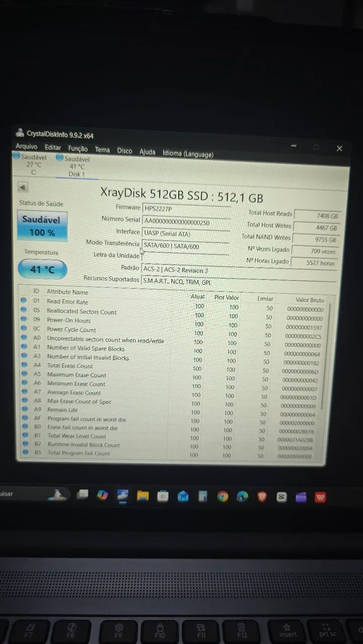Click the Limiar column header
The height and width of the screenshot is (644, 363).
tap(265, 298)
